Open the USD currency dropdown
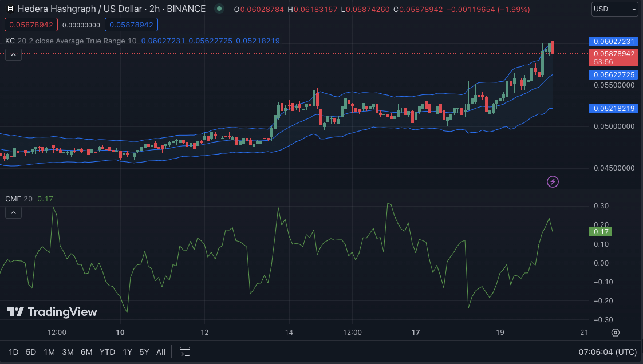Viewport: 643px width, 364px height. click(x=614, y=9)
